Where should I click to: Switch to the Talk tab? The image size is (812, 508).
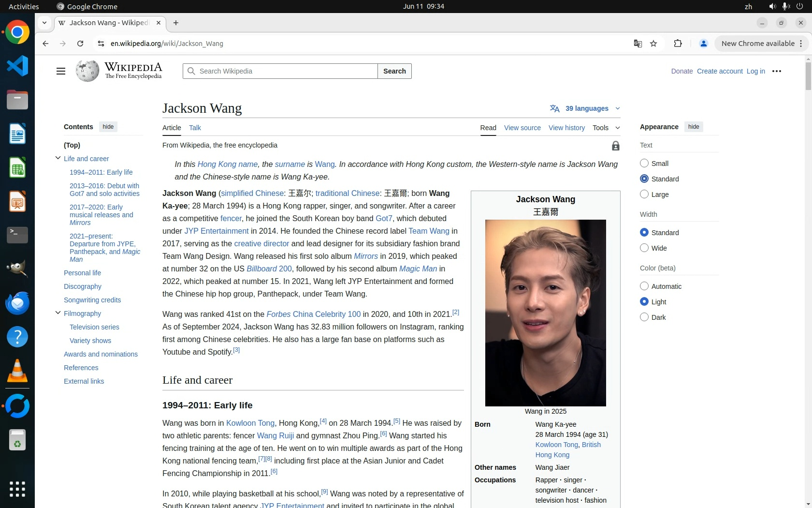pyautogui.click(x=195, y=128)
